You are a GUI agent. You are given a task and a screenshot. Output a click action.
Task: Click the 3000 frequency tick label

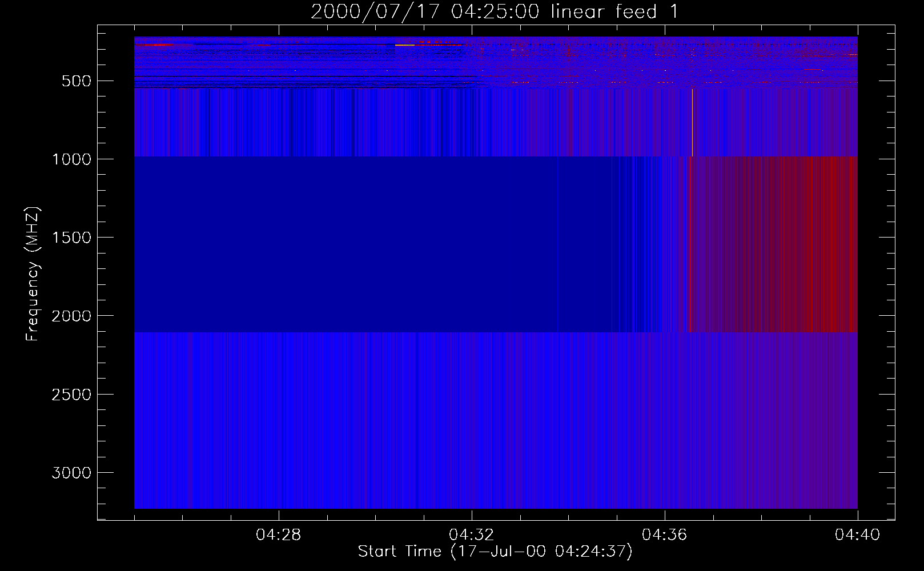pyautogui.click(x=71, y=473)
